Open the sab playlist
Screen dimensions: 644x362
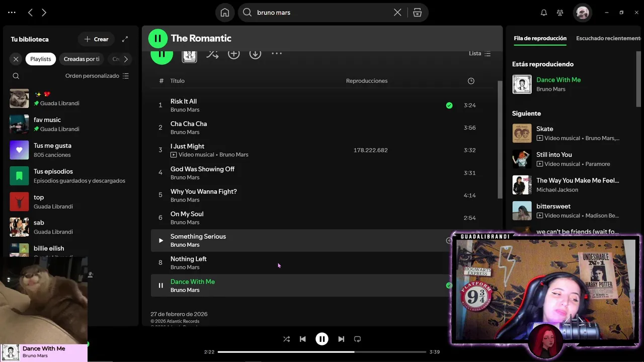70,227
